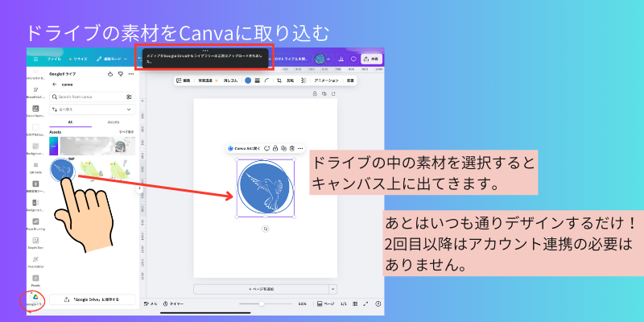
Task: Open the Pixel Editor app in sidebar
Action: 35,261
